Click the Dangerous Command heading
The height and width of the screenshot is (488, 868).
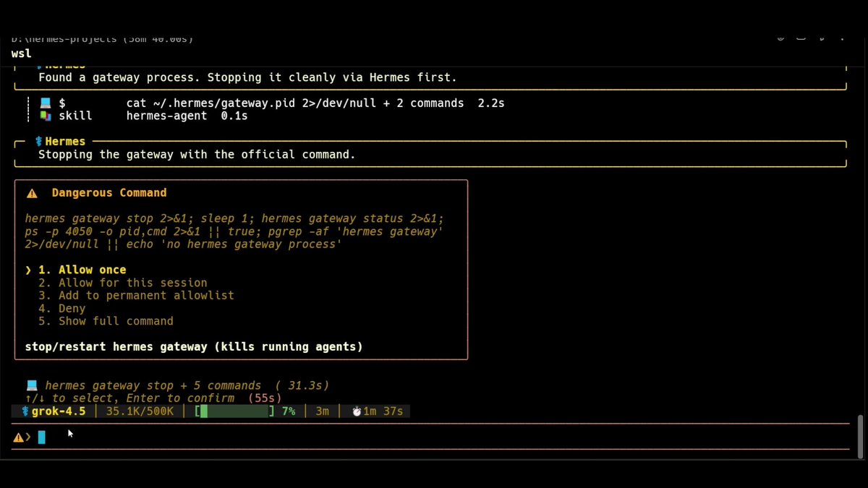109,193
